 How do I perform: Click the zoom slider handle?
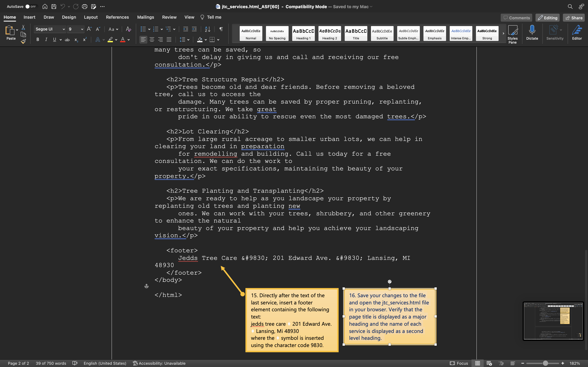(x=546, y=363)
